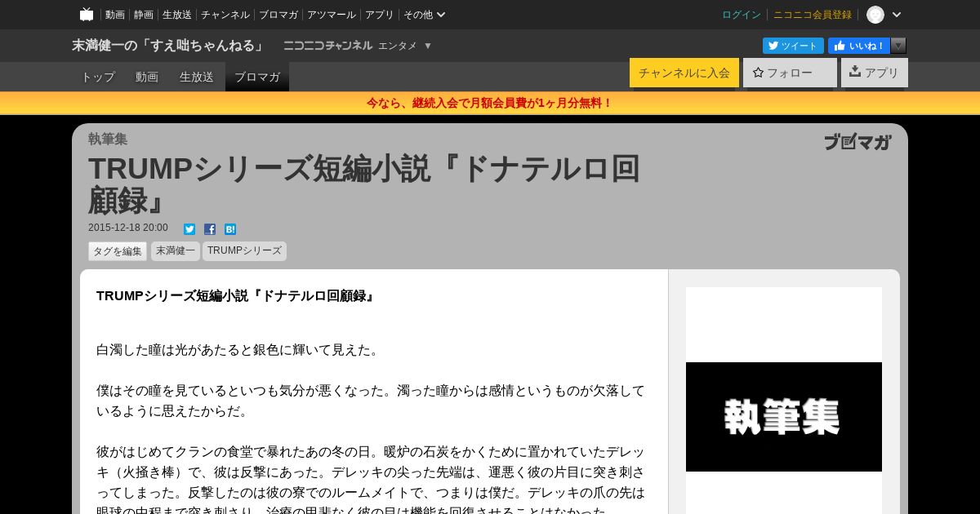Click the star フォロー button
Image resolution: width=980 pixels, height=514 pixels.
[790, 73]
